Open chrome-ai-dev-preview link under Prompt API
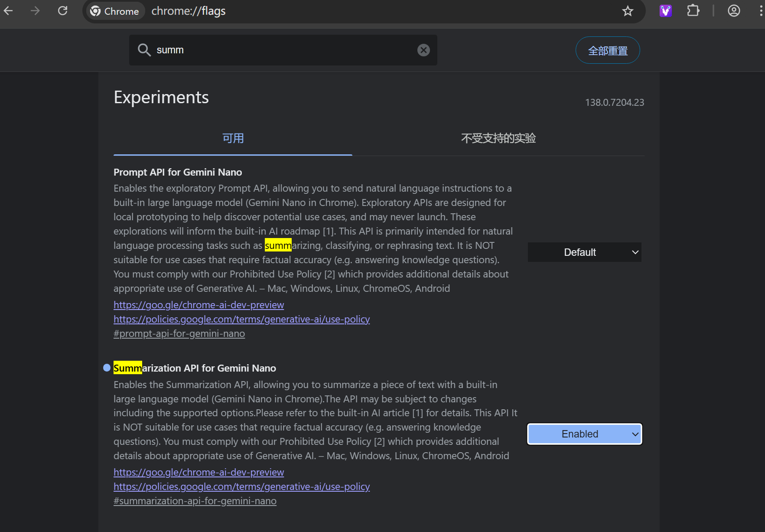 pos(199,305)
